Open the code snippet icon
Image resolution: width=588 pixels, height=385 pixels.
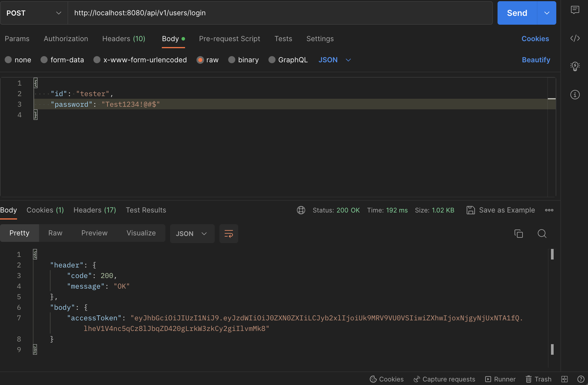click(x=575, y=38)
